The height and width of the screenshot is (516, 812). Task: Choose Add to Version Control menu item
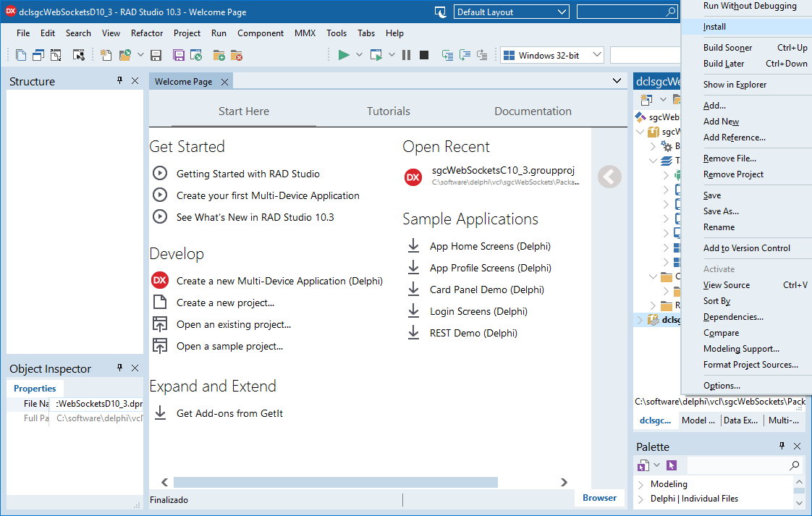pyautogui.click(x=746, y=248)
